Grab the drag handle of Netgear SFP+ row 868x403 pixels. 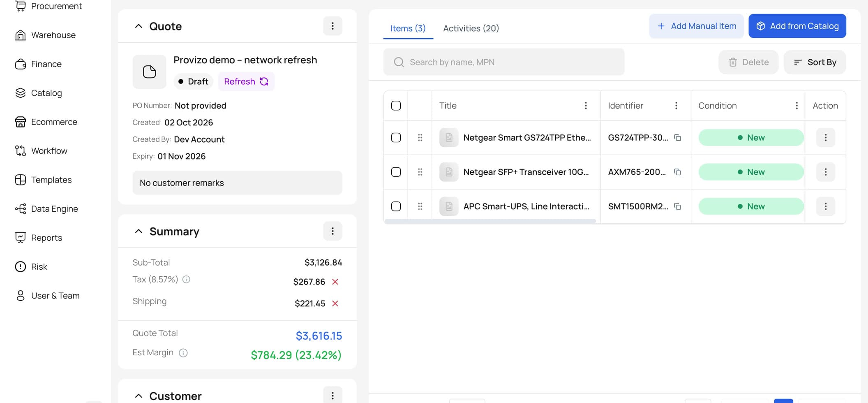(x=420, y=172)
